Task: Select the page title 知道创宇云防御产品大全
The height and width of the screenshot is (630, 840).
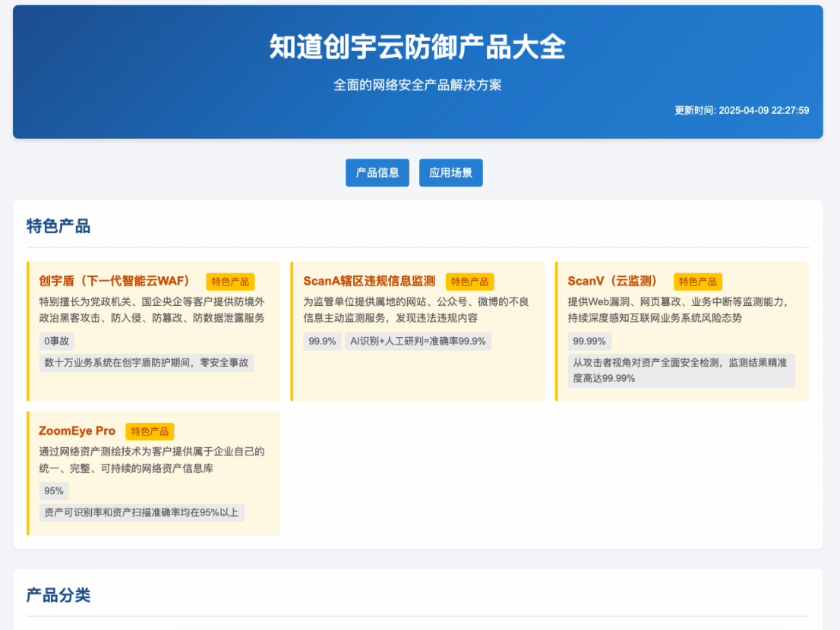Action: [417, 46]
